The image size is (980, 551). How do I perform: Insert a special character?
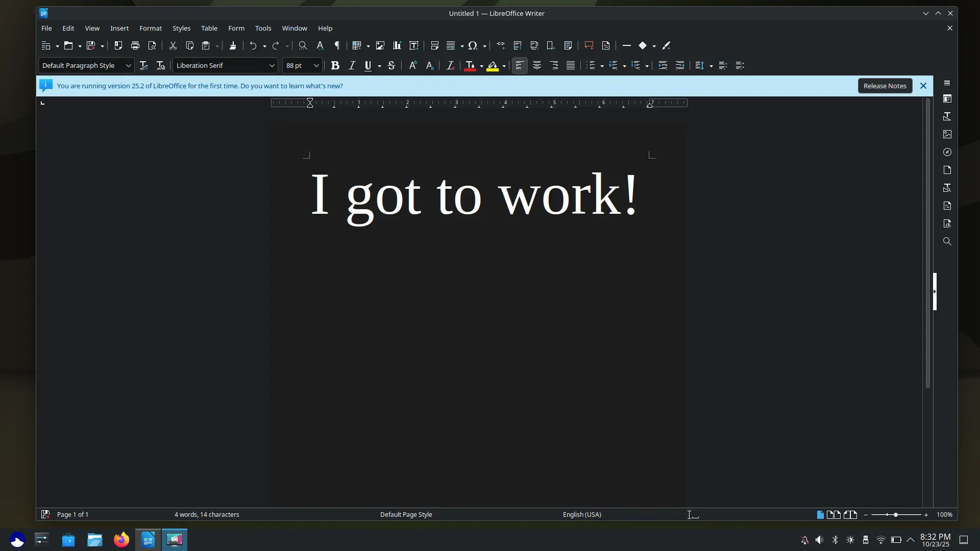click(x=474, y=45)
